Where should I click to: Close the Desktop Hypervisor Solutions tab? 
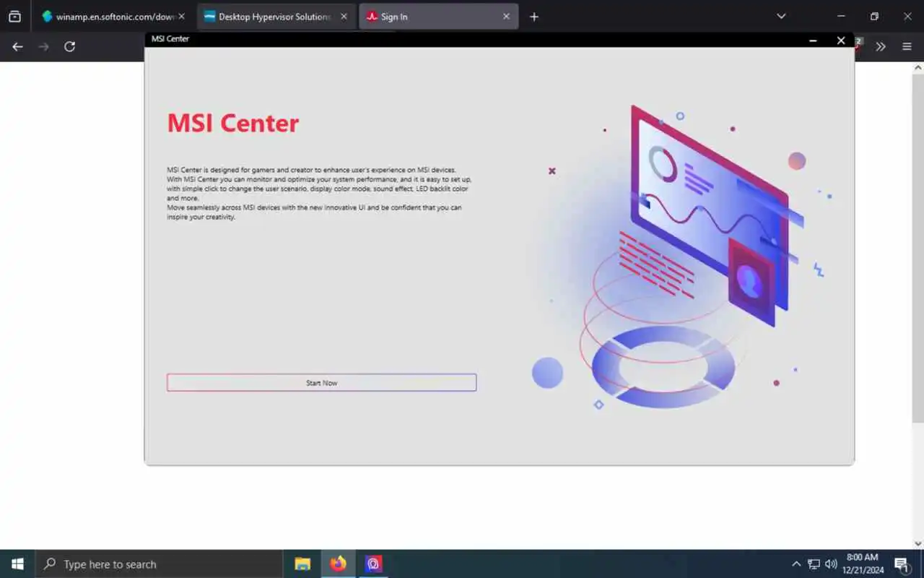pos(344,17)
